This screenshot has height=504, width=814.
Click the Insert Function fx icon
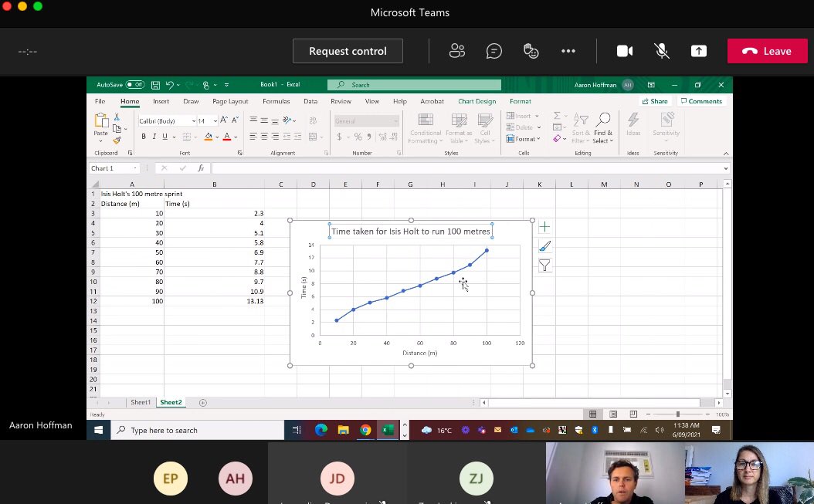click(200, 168)
